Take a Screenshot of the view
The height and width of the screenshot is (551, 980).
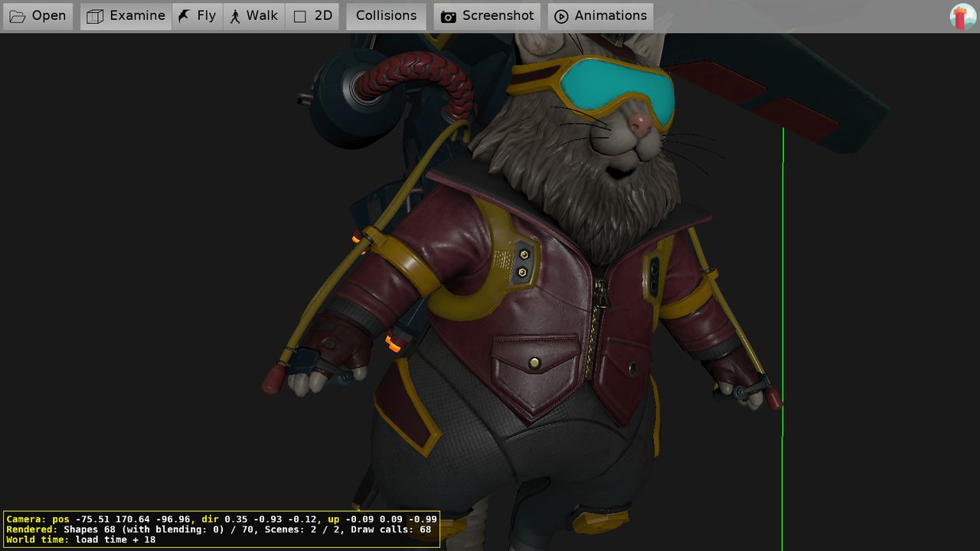487,16
